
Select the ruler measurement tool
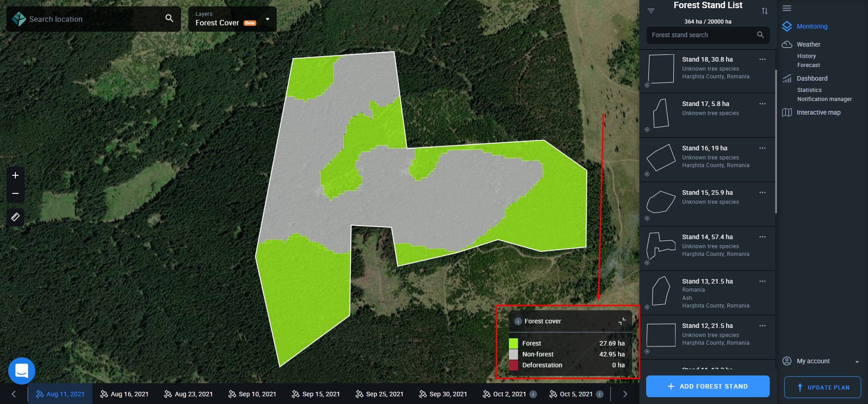tap(15, 217)
